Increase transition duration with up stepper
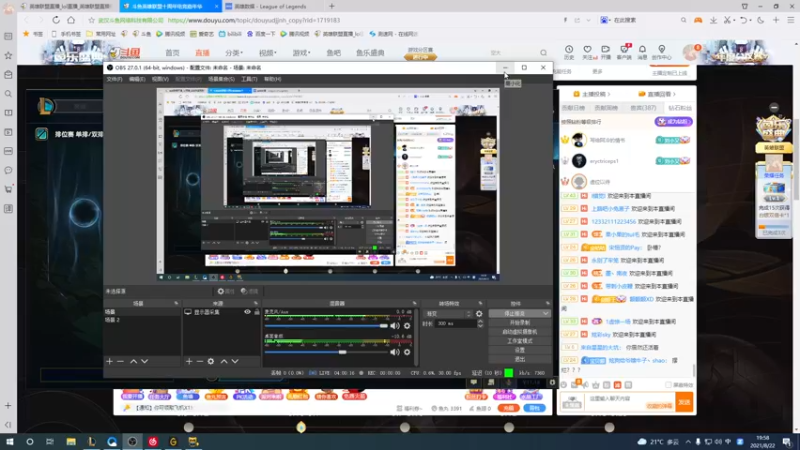 pos(480,321)
